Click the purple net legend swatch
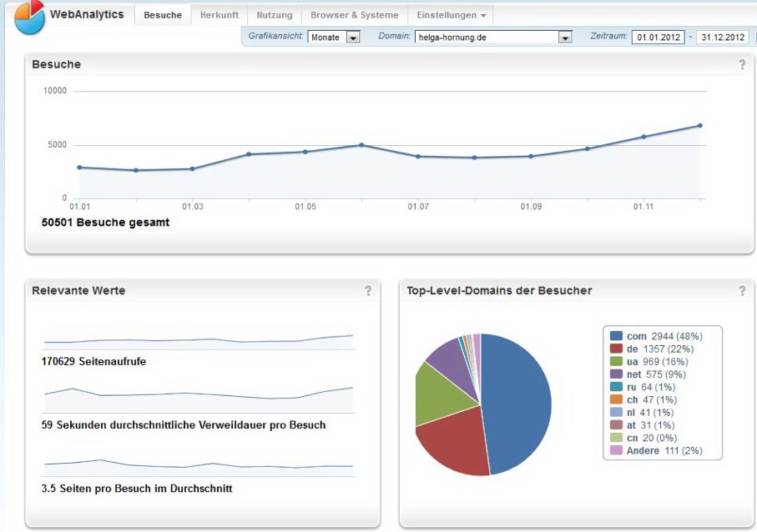The width and height of the screenshot is (757, 532). point(616,374)
